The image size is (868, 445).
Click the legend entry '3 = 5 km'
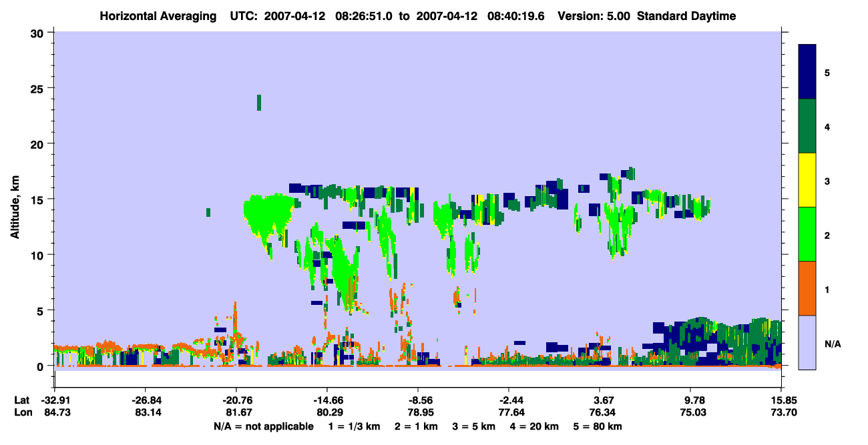[475, 426]
